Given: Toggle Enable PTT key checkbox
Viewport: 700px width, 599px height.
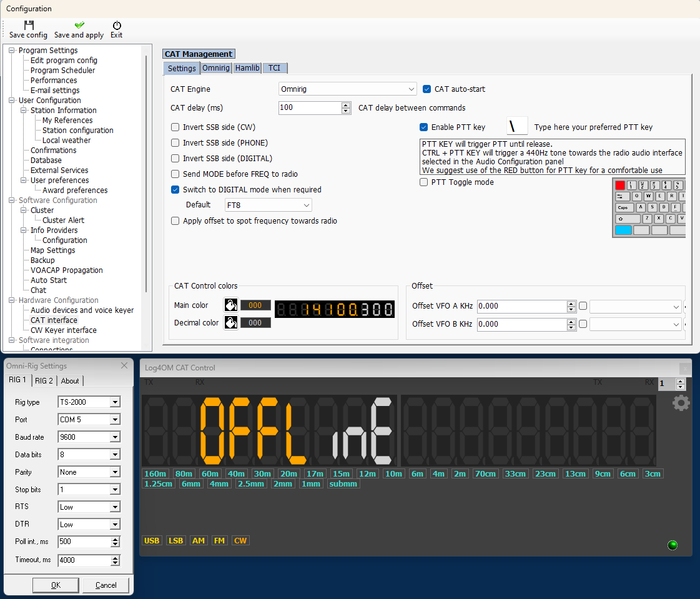Looking at the screenshot, I should click(x=423, y=127).
